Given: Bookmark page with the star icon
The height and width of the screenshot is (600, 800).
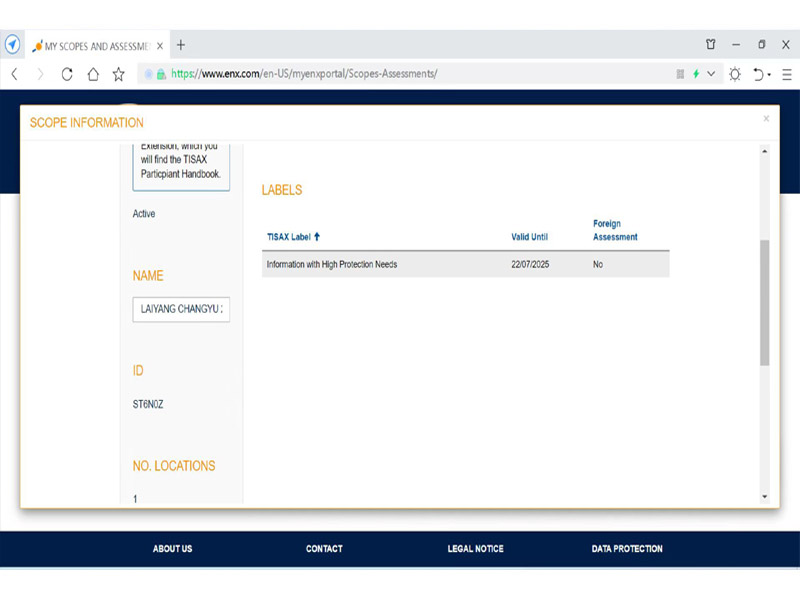Looking at the screenshot, I should pyautogui.click(x=118, y=74).
